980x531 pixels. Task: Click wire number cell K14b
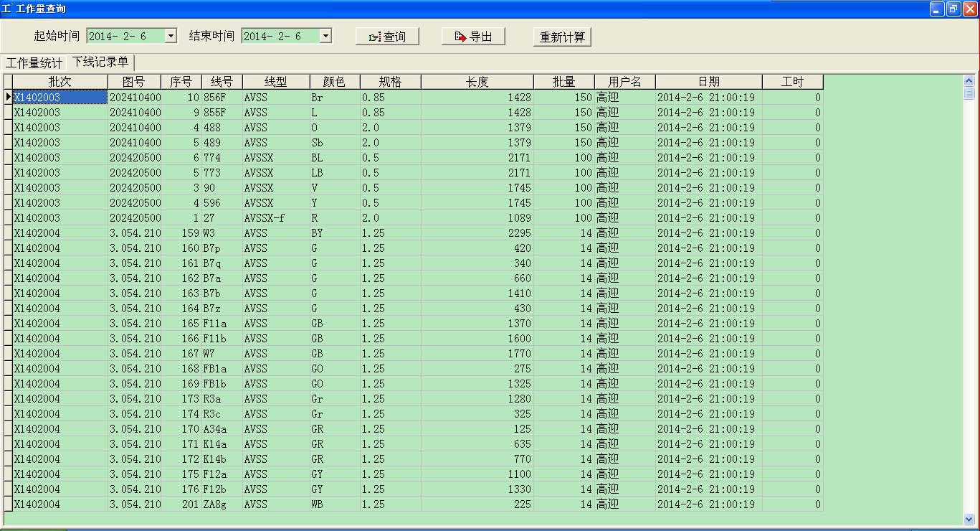click(x=222, y=459)
